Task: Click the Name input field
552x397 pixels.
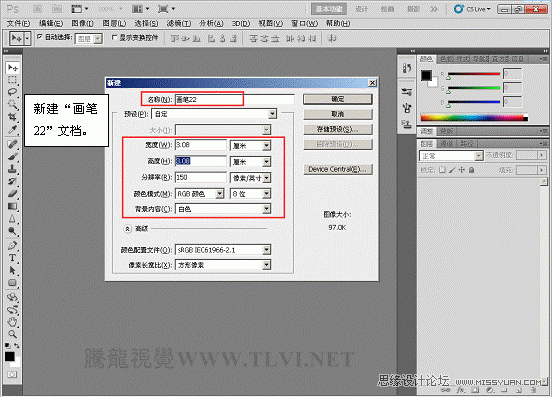Action: [x=234, y=99]
